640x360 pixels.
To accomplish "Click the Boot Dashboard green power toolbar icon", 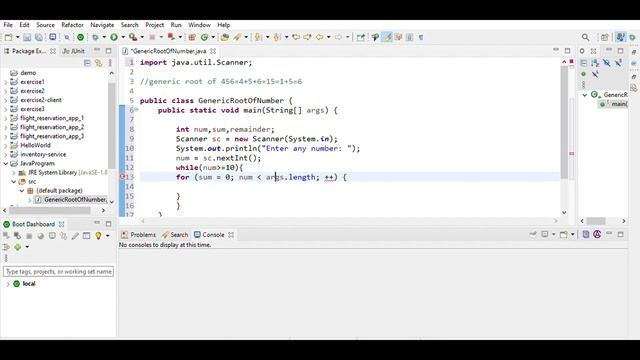I will [x=80, y=37].
